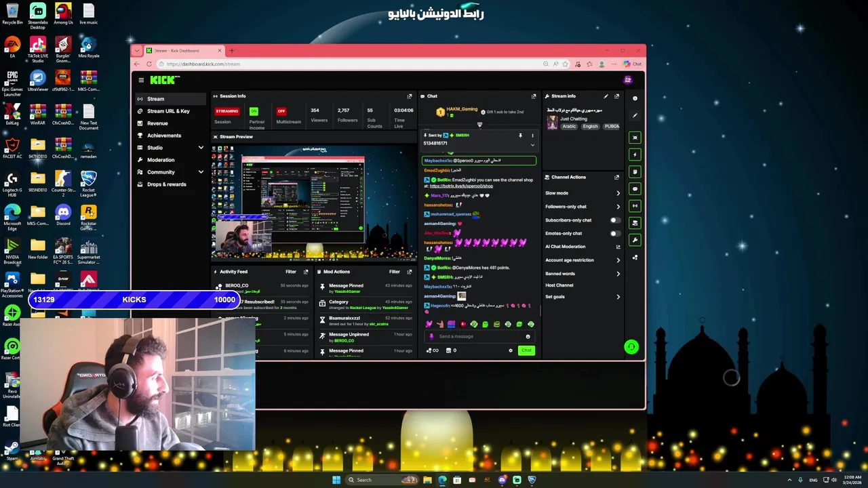Viewport: 868px width, 488px height.
Task: Open the green headset support button
Action: pyautogui.click(x=631, y=347)
